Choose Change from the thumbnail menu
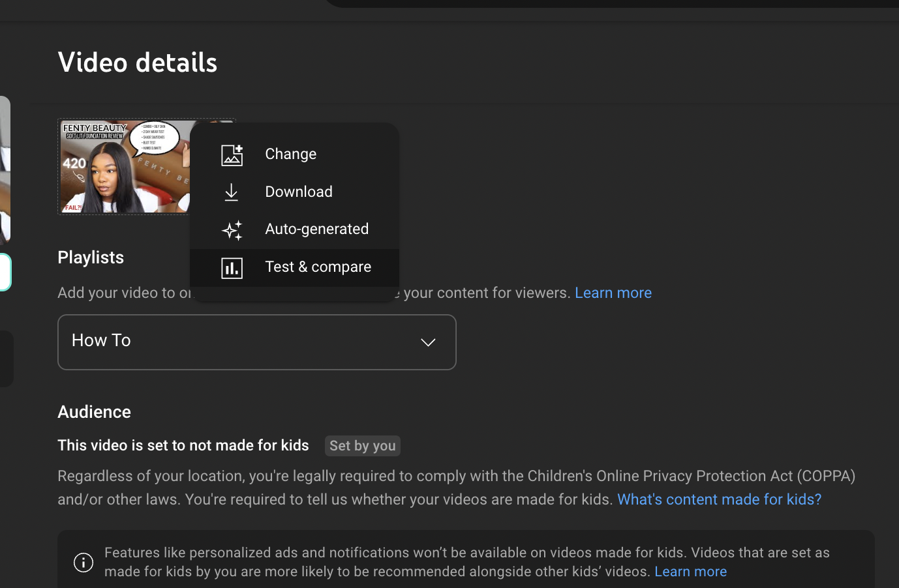Image resolution: width=899 pixels, height=588 pixels. (290, 154)
